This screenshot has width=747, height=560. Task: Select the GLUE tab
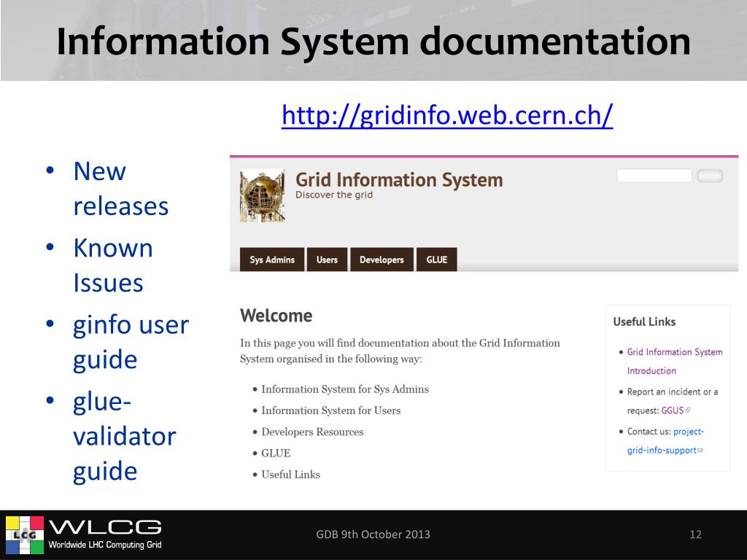coord(437,260)
